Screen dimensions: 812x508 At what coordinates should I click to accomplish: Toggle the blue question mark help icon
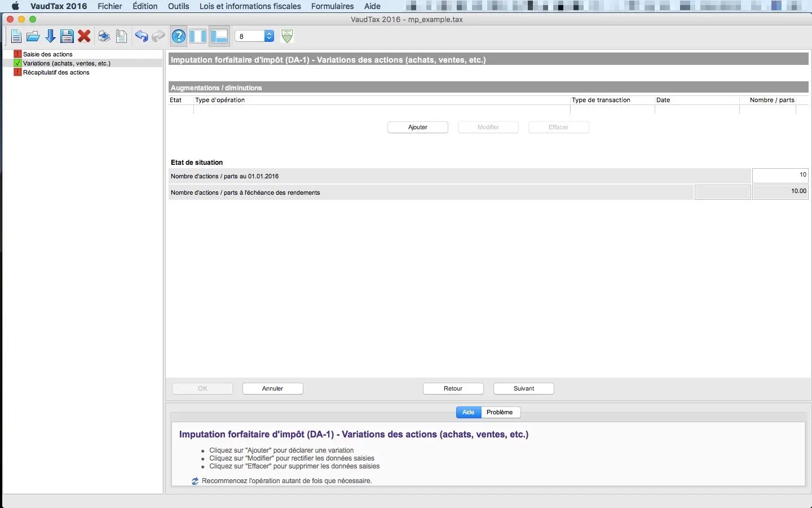(179, 37)
